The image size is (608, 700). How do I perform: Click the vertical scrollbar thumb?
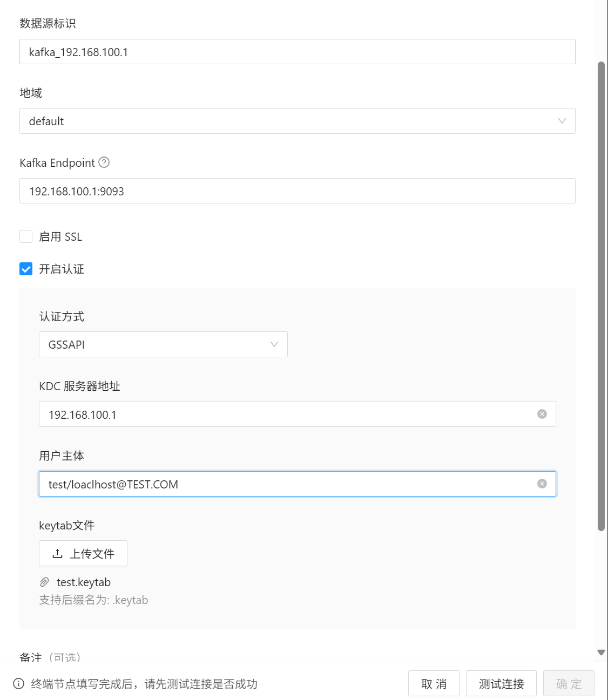pos(601,296)
